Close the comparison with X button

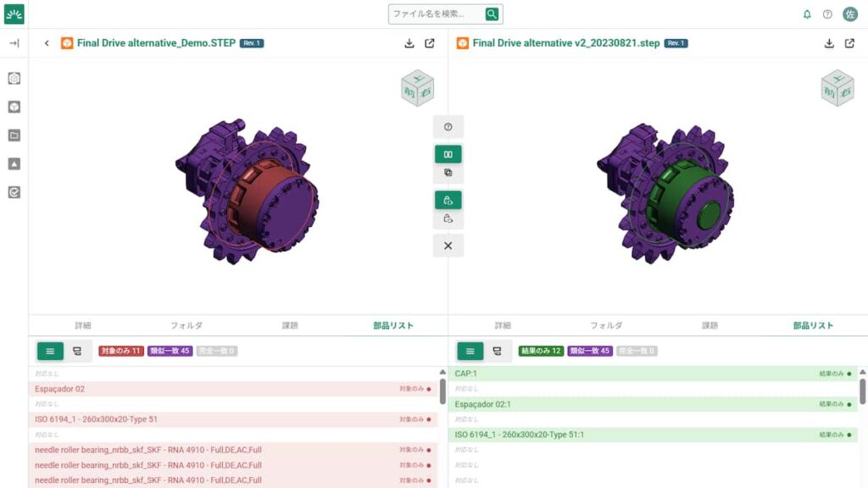pos(448,246)
